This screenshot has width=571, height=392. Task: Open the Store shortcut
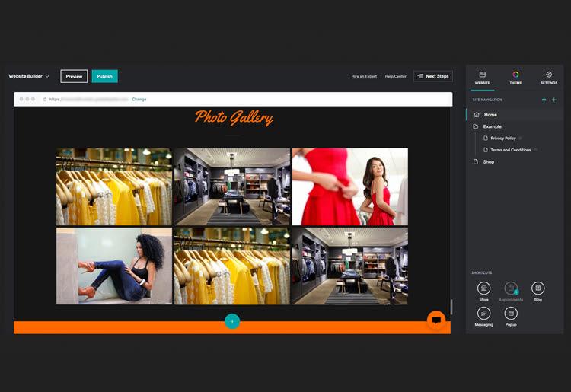(483, 288)
